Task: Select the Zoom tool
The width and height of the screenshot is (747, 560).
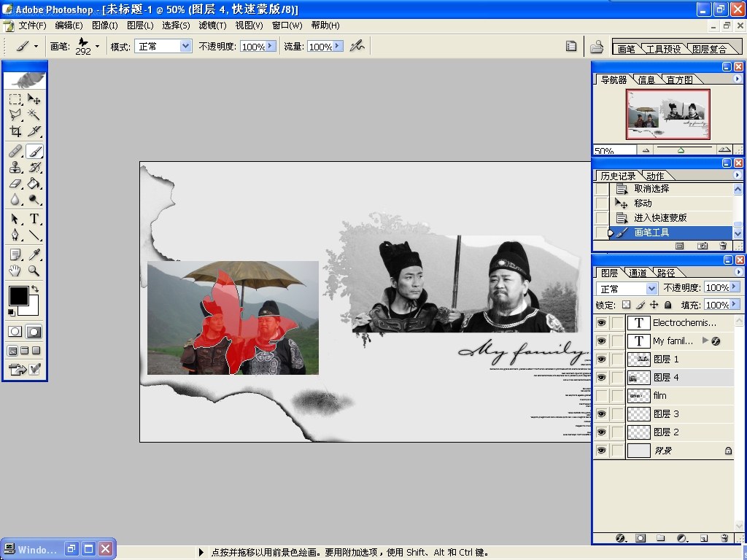Action: tap(34, 271)
